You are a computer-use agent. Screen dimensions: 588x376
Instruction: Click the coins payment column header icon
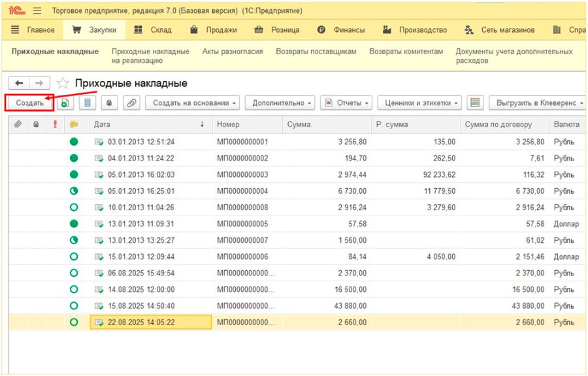(74, 124)
